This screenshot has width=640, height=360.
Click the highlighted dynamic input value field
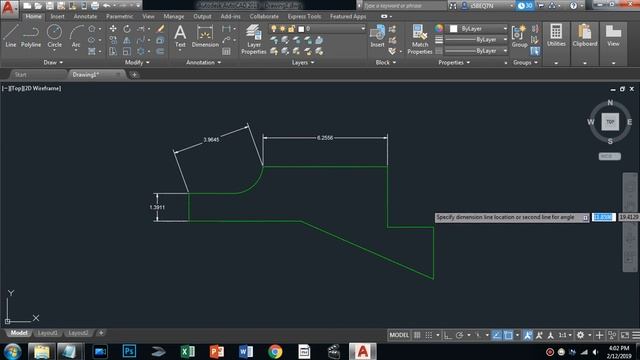[x=603, y=217]
